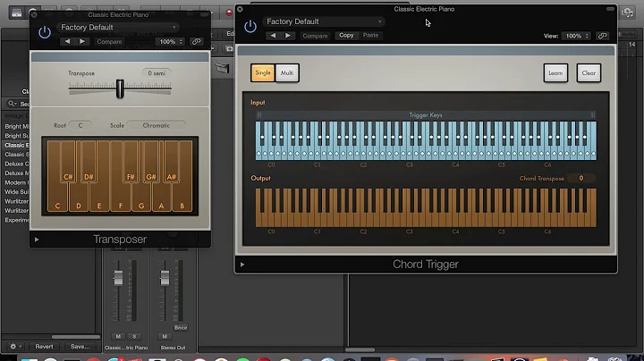Select Multi chord mode
Viewport: 644px width, 361px height.
pyautogui.click(x=287, y=73)
